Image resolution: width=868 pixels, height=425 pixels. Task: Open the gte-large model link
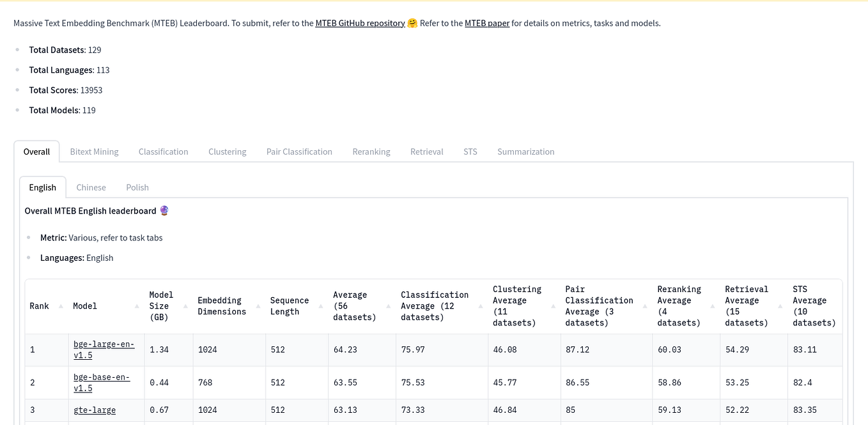94,410
